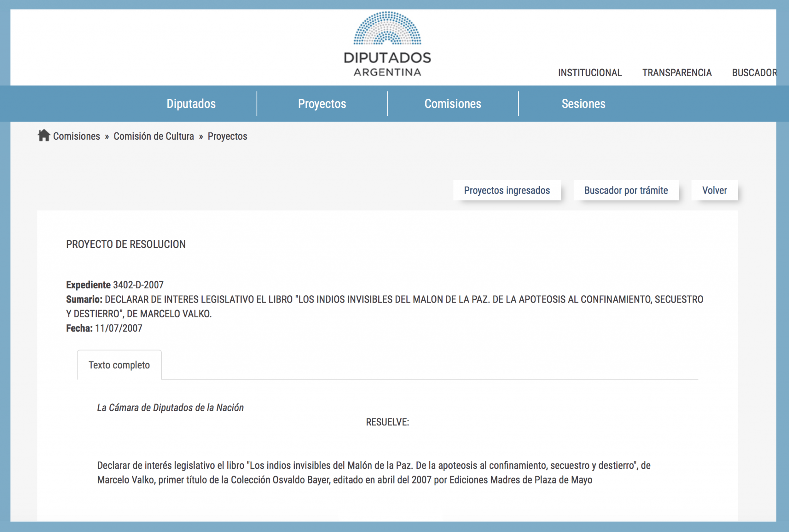This screenshot has width=789, height=532.
Task: Open the Buscador link
Action: pos(754,73)
